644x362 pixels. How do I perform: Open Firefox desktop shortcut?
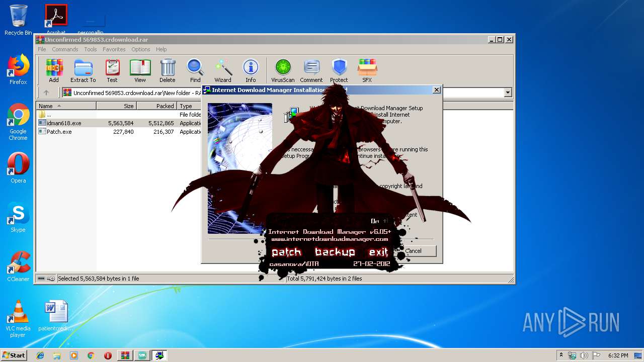tap(18, 69)
